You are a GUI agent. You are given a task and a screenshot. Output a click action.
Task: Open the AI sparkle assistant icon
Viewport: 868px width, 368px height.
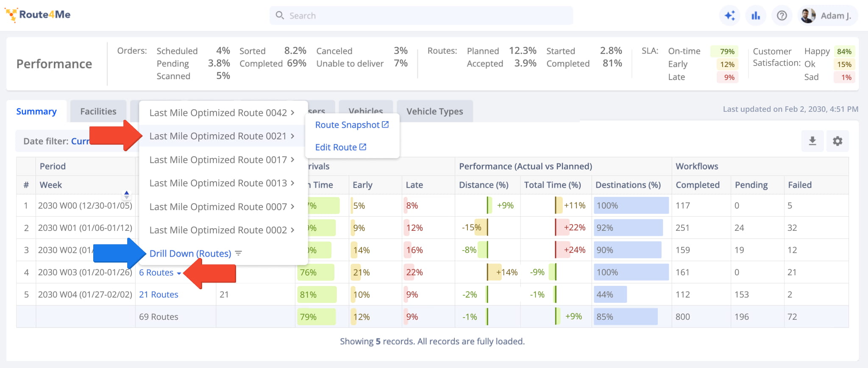(x=730, y=16)
